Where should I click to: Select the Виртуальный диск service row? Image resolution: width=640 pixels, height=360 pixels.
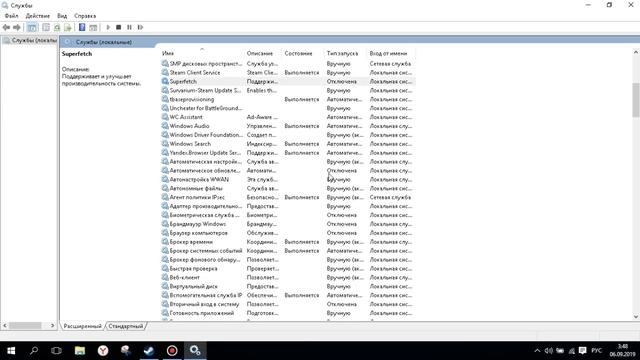pyautogui.click(x=288, y=287)
